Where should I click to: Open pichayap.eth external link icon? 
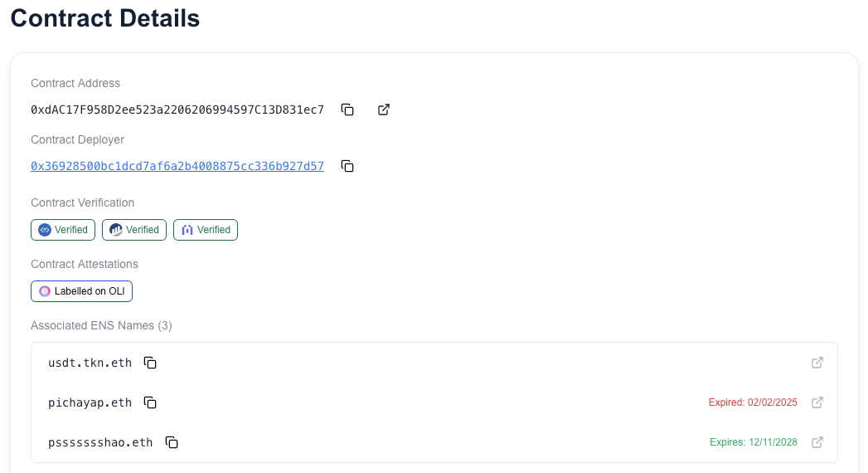click(817, 402)
